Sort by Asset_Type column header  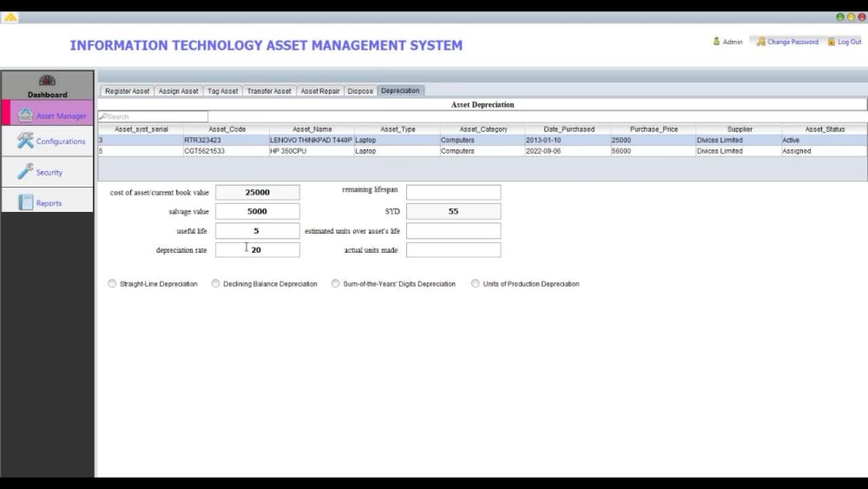point(398,129)
